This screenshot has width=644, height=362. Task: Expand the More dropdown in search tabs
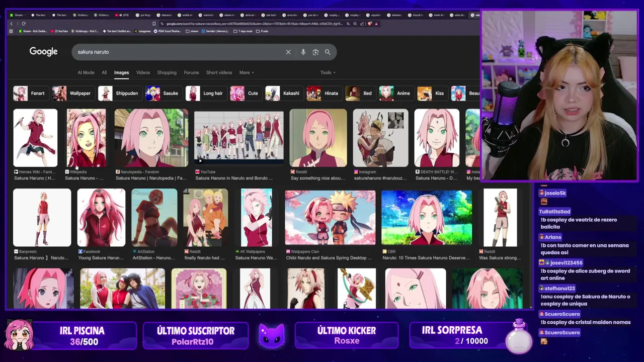pos(247,72)
